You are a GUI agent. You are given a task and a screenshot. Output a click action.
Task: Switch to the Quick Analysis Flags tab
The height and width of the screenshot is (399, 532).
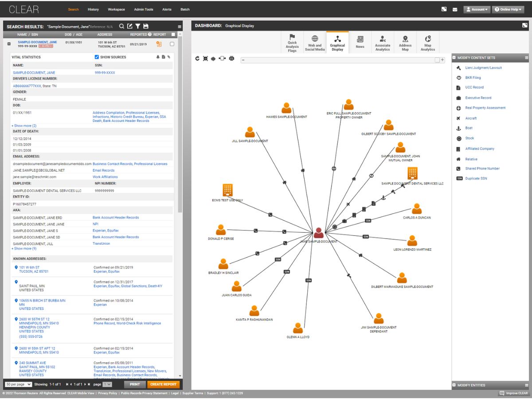coord(292,43)
